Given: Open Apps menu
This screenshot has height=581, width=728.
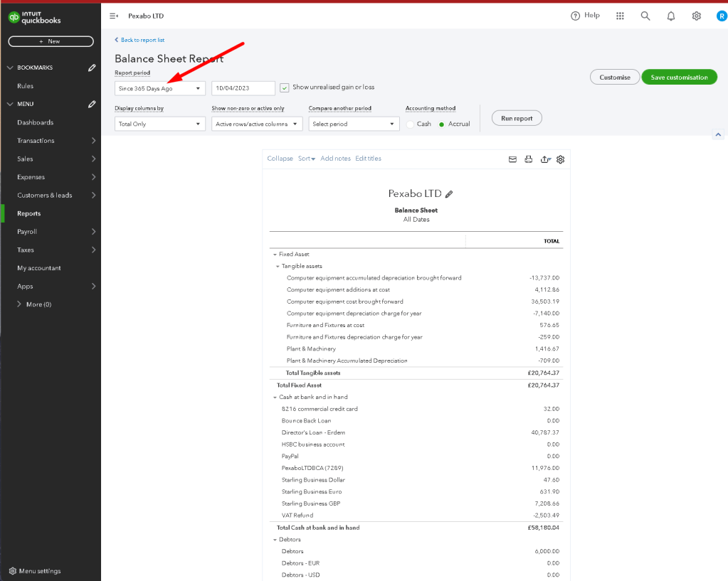Looking at the screenshot, I should pos(51,287).
